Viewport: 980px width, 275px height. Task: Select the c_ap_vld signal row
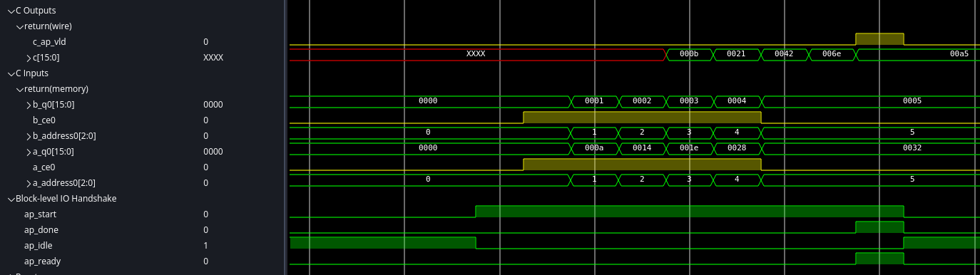[x=143, y=42]
